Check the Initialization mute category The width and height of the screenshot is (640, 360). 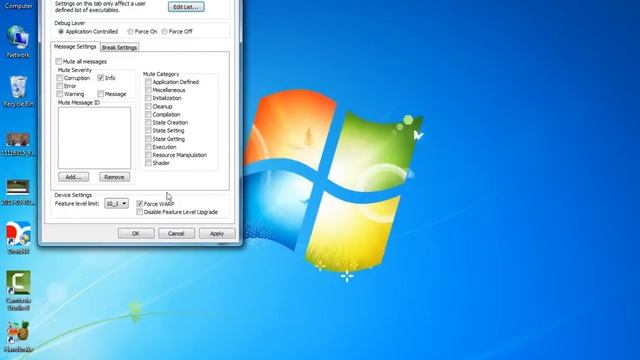coord(148,98)
